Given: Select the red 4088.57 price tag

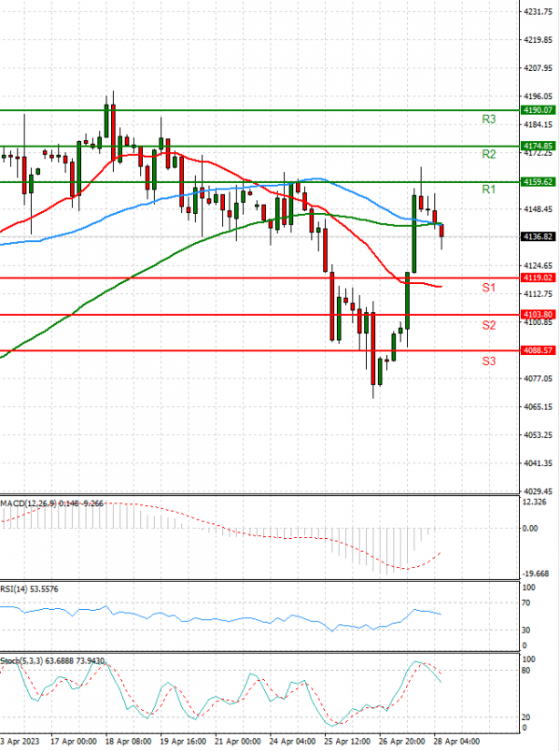Looking at the screenshot, I should click(x=538, y=350).
